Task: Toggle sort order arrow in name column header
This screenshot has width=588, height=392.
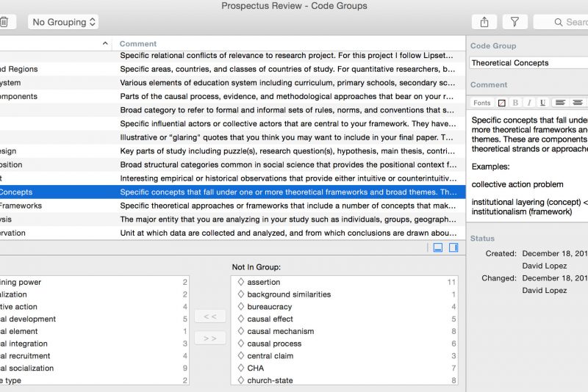Action: point(105,44)
